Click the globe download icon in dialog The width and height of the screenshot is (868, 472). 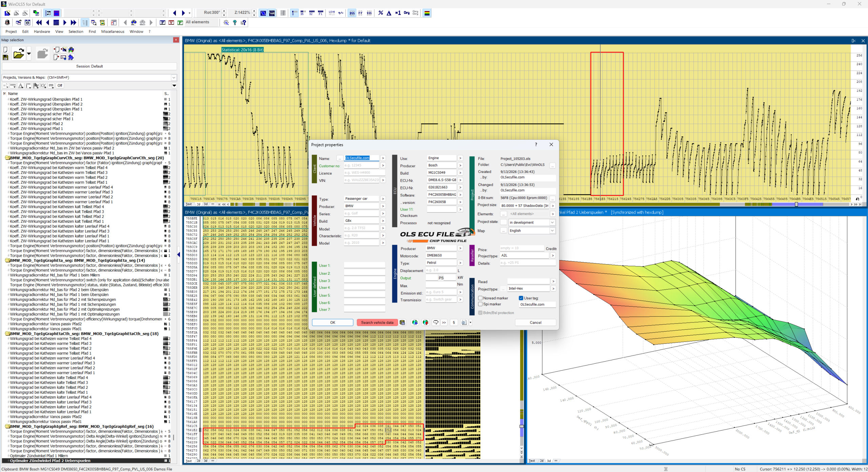point(415,322)
